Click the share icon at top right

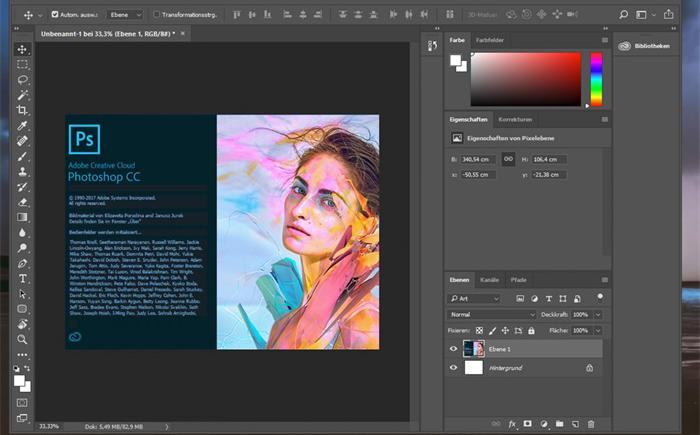[x=668, y=14]
